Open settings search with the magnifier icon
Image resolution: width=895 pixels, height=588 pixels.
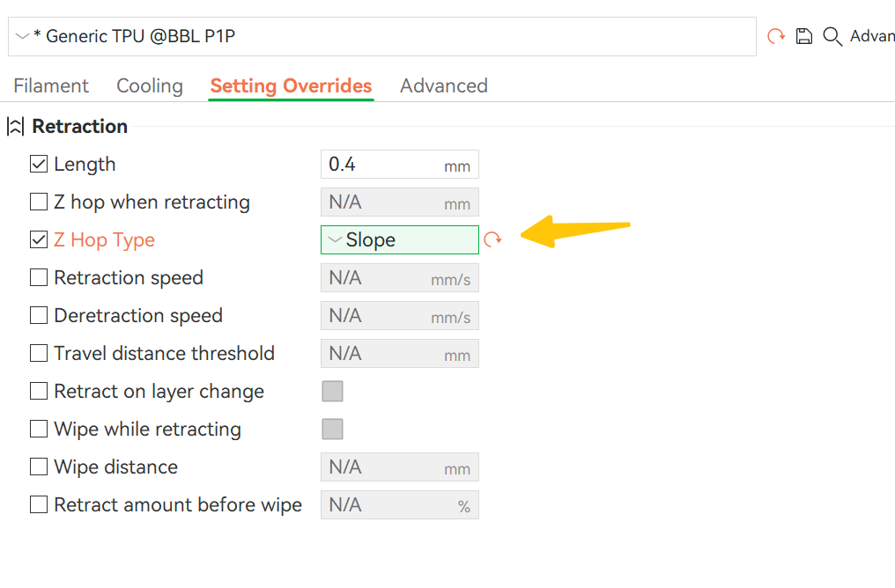tap(832, 36)
